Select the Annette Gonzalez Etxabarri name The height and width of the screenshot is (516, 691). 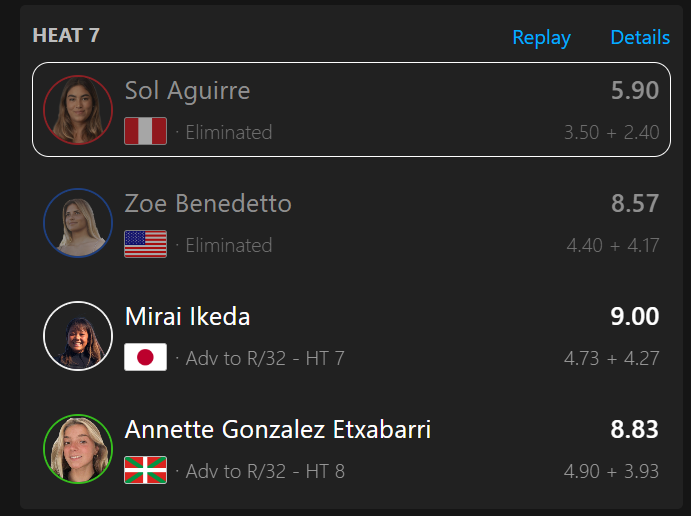click(x=278, y=430)
